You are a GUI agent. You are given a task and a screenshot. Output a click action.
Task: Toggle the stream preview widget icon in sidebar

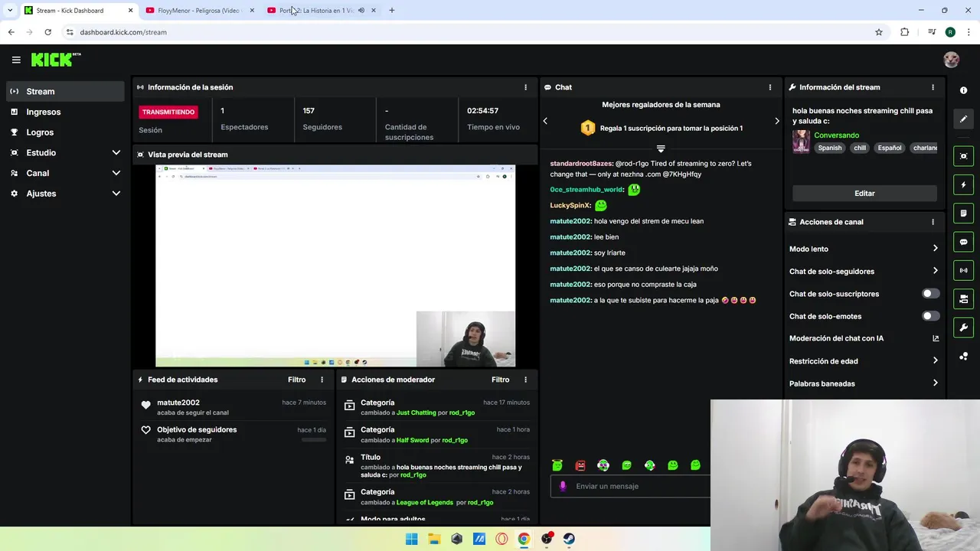tap(963, 156)
